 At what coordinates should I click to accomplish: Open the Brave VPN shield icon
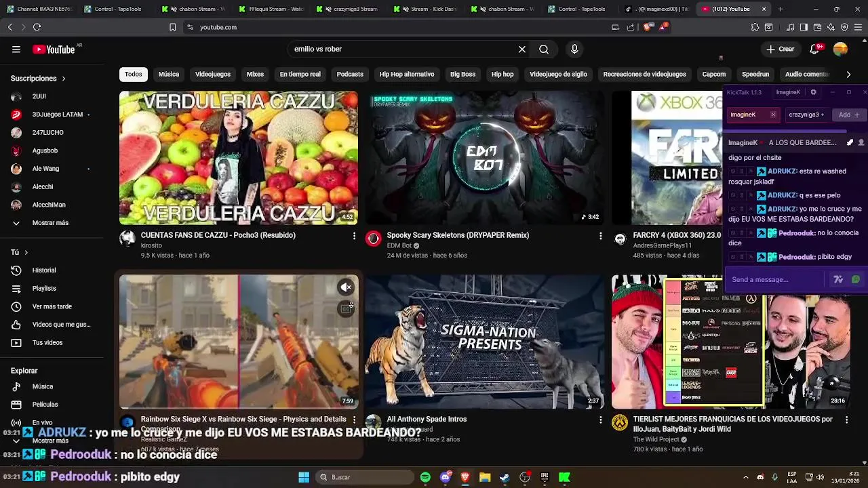[x=844, y=27]
